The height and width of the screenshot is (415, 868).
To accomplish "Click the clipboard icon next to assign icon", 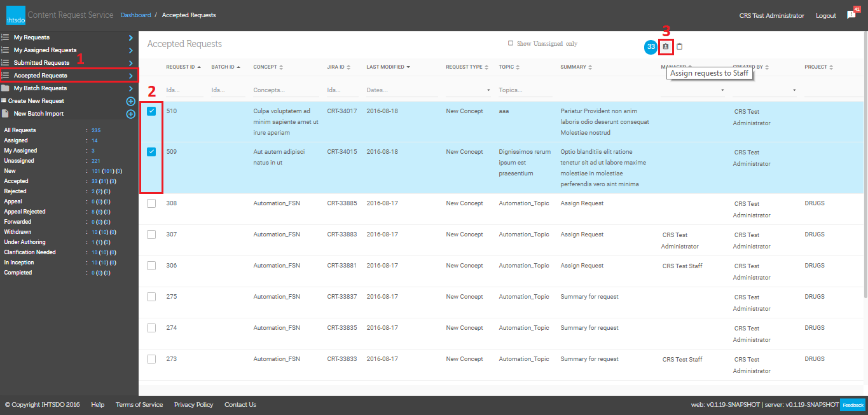I will coord(680,46).
